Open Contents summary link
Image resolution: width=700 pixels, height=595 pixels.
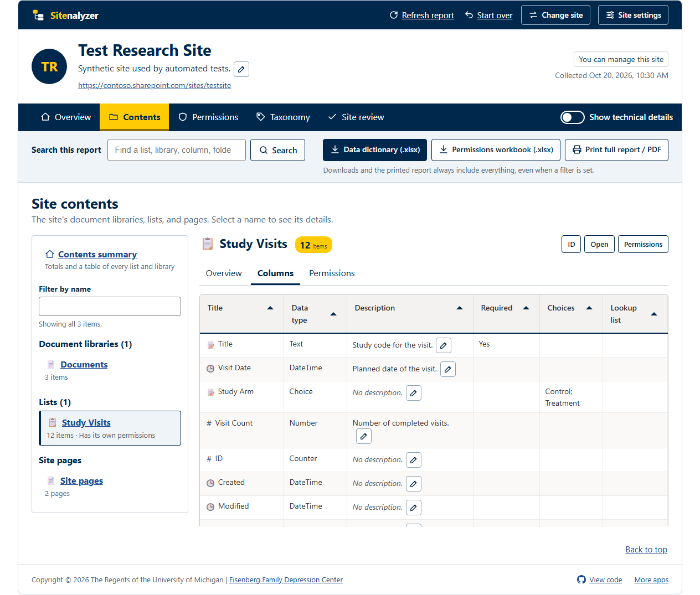coord(97,254)
